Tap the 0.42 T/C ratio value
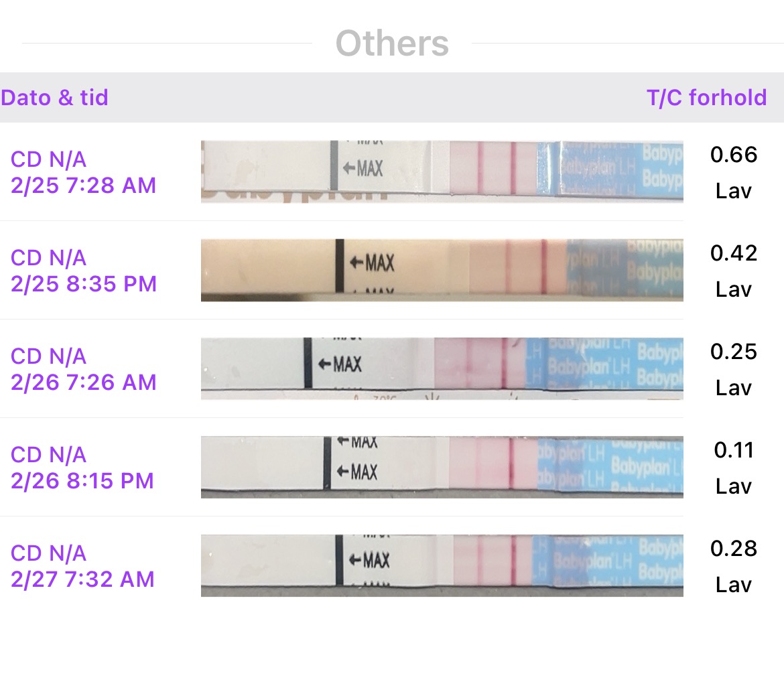 pyautogui.click(x=734, y=253)
